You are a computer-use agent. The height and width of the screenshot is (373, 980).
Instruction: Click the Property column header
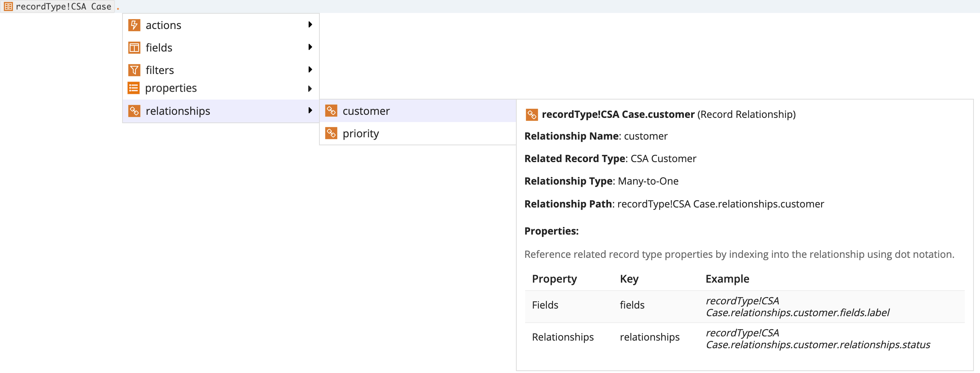pyautogui.click(x=554, y=279)
